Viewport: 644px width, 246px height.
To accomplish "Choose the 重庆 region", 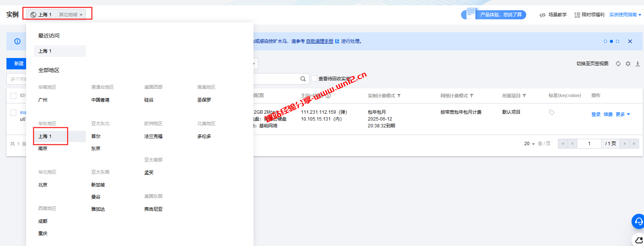I will [43, 233].
